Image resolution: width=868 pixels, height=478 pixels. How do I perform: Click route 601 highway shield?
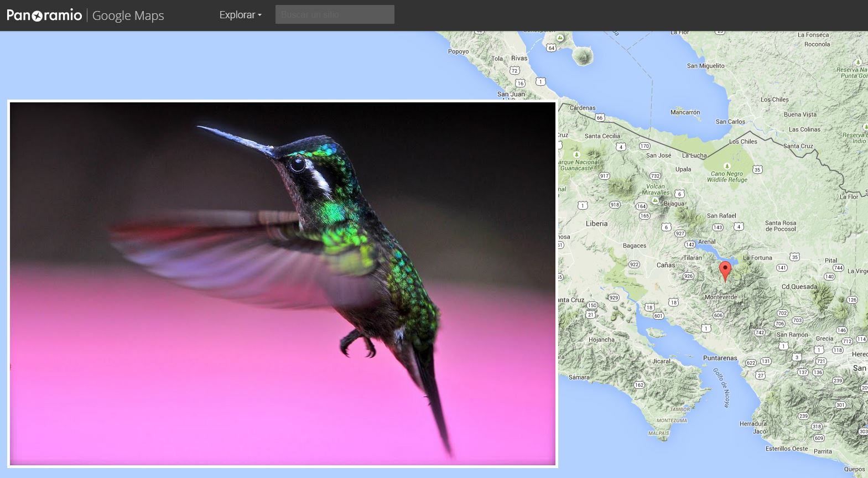click(658, 316)
